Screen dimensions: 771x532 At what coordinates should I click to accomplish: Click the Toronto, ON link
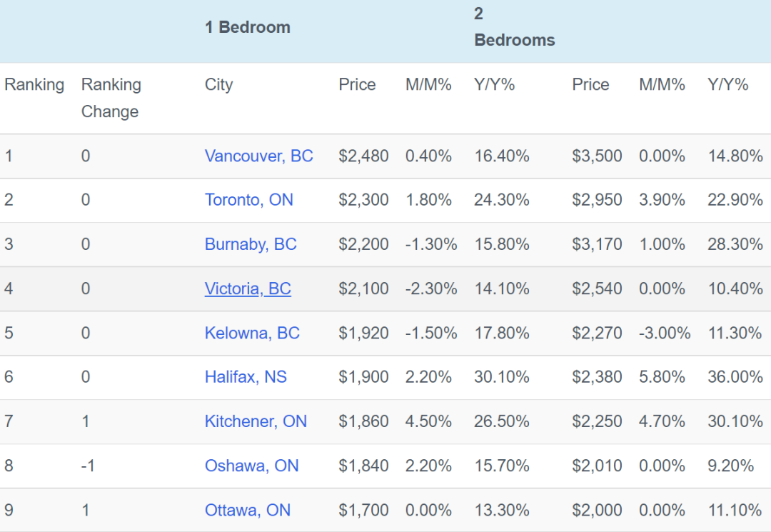pyautogui.click(x=248, y=200)
